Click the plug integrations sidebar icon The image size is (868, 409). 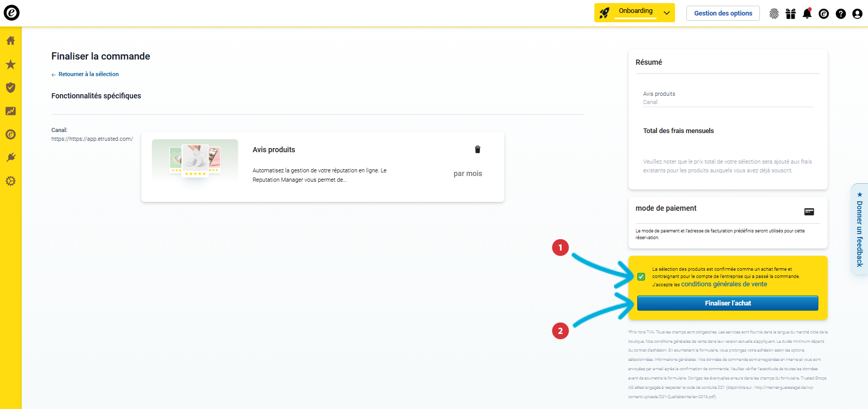click(10, 157)
